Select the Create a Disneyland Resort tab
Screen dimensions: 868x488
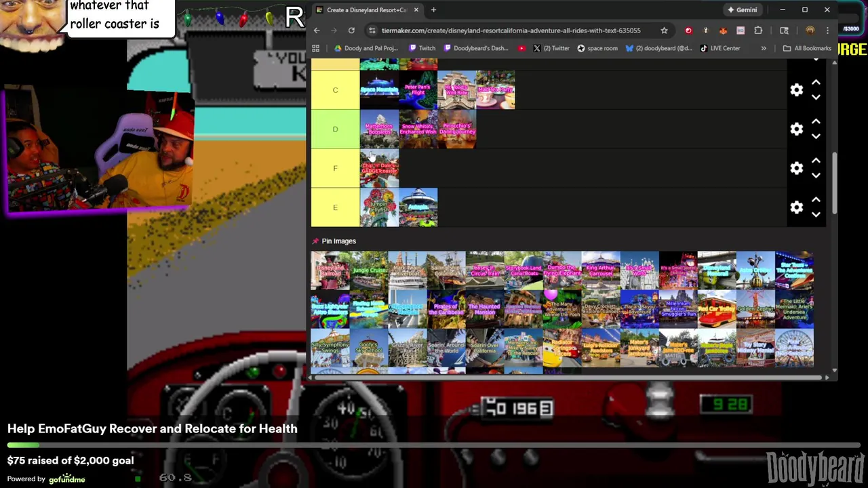tap(367, 9)
